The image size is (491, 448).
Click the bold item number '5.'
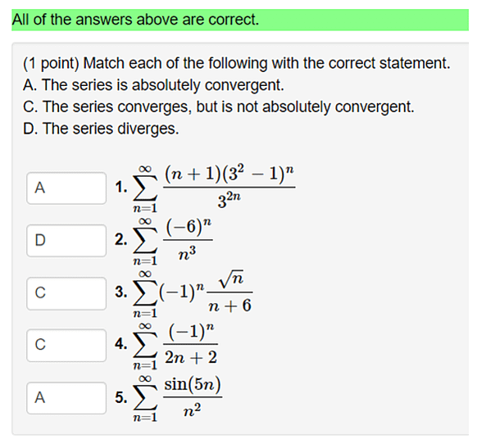(121, 397)
